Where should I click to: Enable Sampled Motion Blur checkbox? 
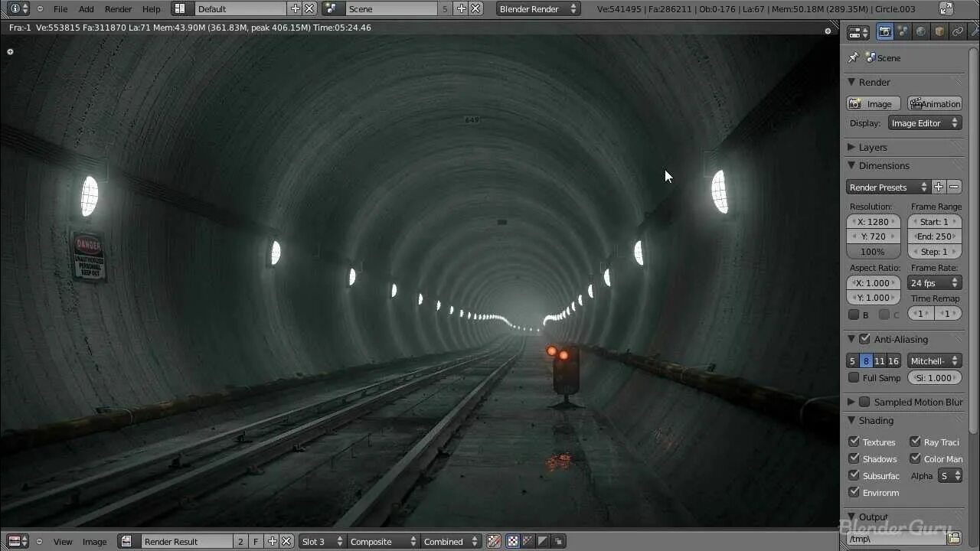pos(864,402)
